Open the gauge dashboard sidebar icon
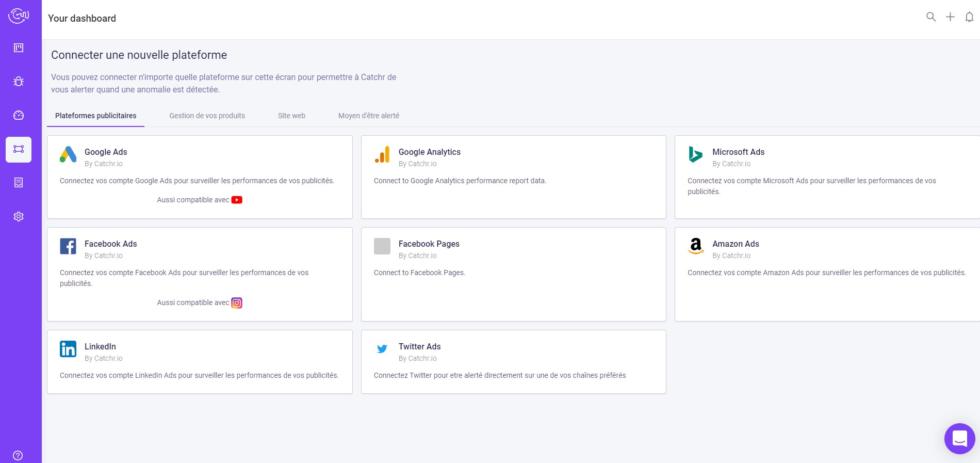 click(19, 115)
